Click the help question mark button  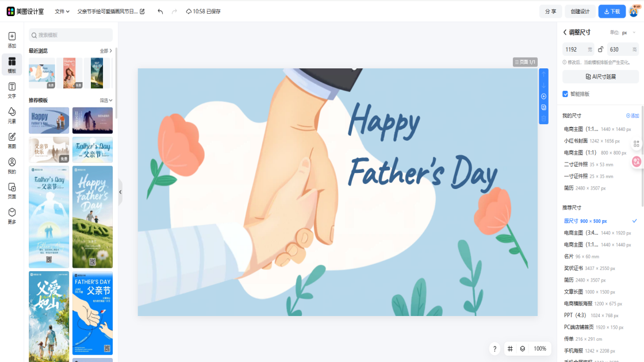pos(494,349)
